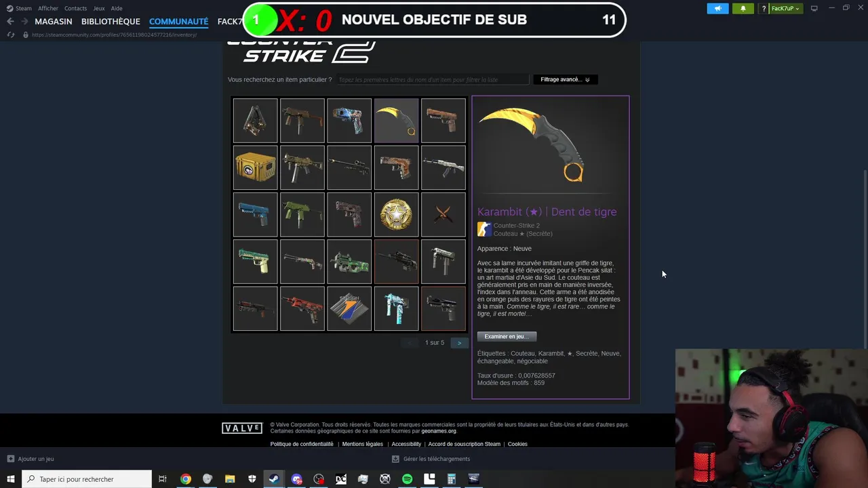Select the solid blue pistol thumbnail
868x488 pixels.
[x=255, y=214]
